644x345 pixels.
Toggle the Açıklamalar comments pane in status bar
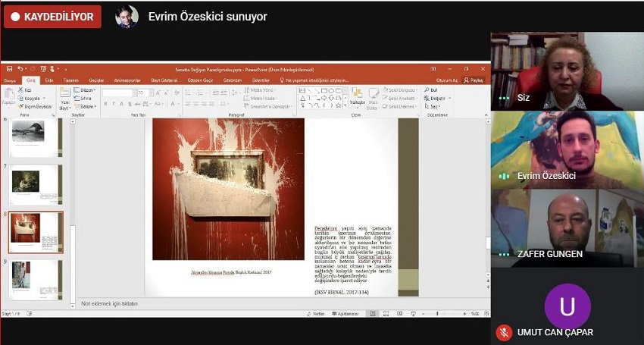345,313
